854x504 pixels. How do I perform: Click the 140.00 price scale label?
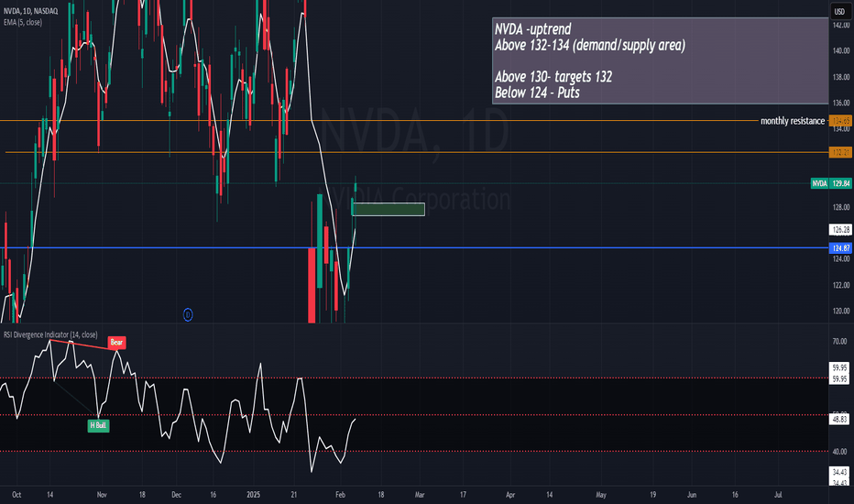pyautogui.click(x=841, y=50)
